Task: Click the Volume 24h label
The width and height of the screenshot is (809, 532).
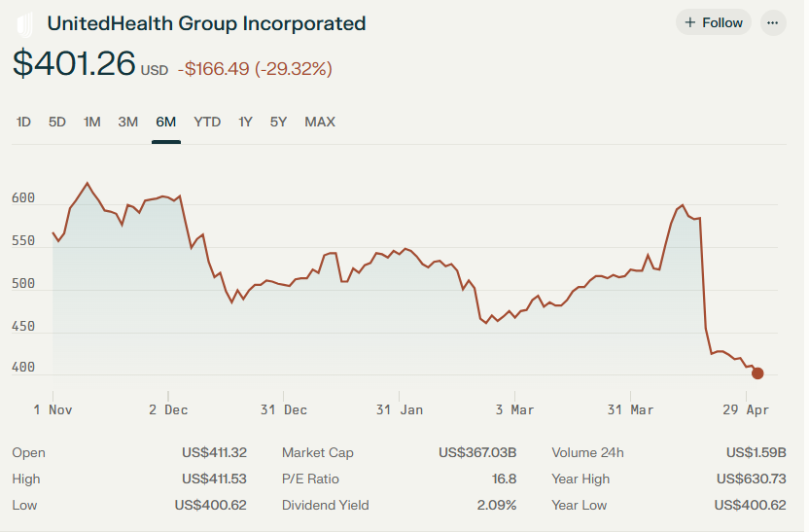Action: click(587, 452)
